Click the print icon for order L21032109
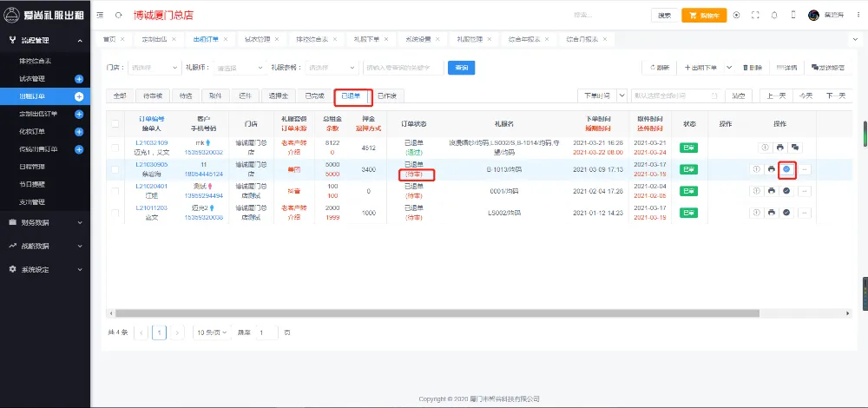Screen dimensions: 868x408 [779, 147]
